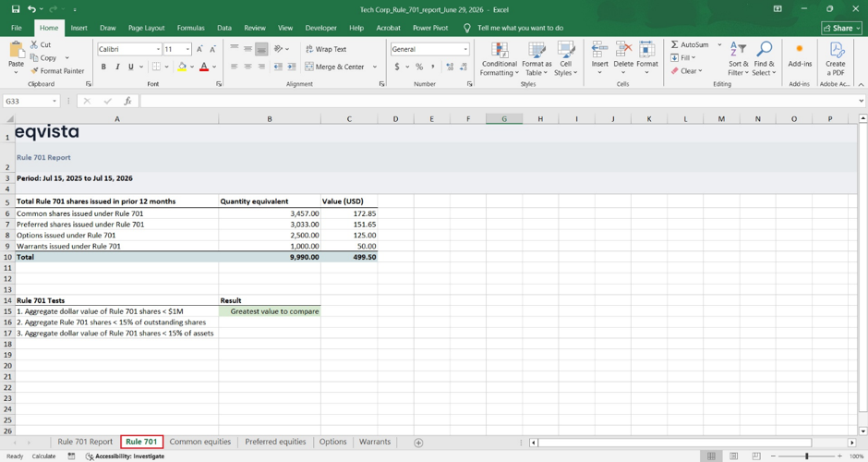The width and height of the screenshot is (868, 462).
Task: Click the Increase Decimal icon
Action: tap(450, 67)
